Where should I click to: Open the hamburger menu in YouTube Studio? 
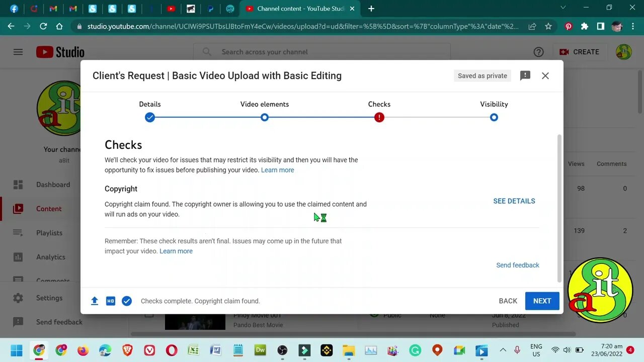pyautogui.click(x=18, y=52)
